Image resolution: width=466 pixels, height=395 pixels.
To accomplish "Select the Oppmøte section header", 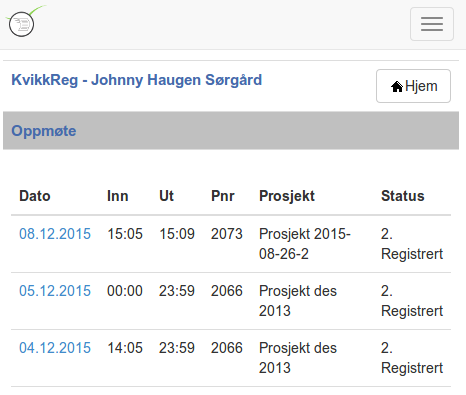I will [x=231, y=131].
